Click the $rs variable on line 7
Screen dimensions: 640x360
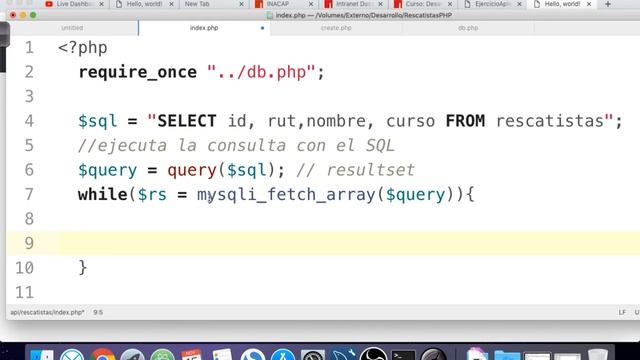click(x=152, y=195)
